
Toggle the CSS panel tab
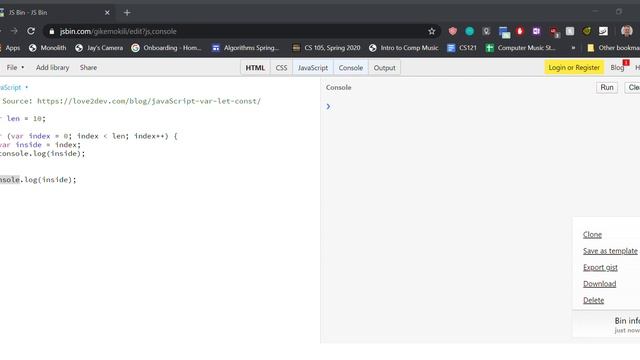(281, 68)
